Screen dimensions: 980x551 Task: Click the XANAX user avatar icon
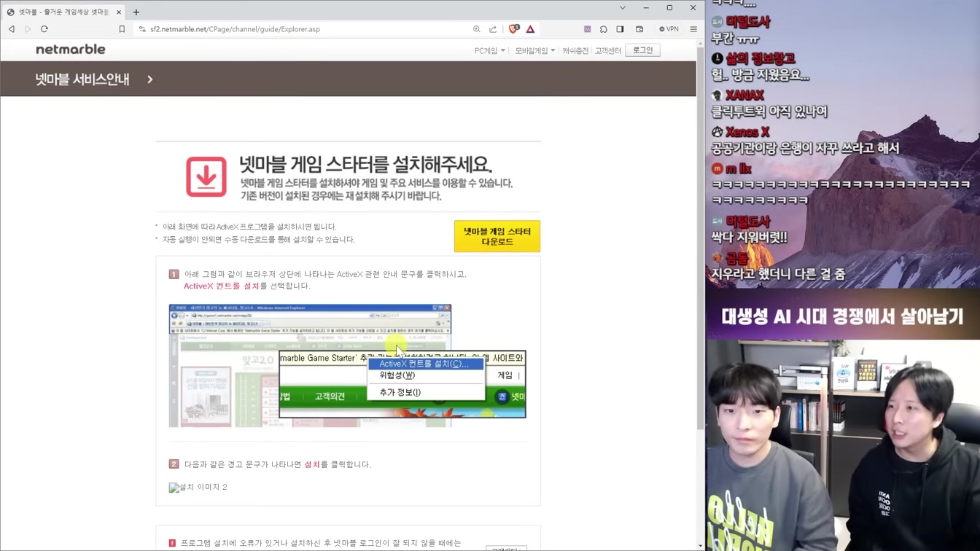(717, 95)
